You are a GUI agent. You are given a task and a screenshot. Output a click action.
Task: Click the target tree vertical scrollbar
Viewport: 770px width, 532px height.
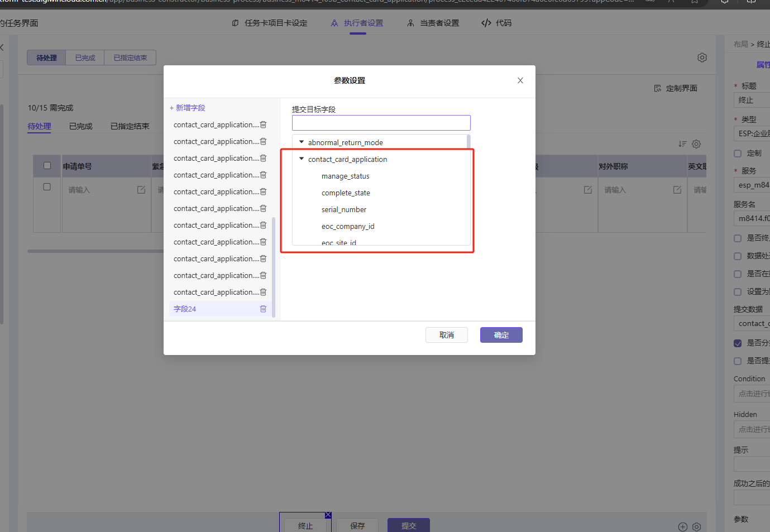(x=468, y=141)
